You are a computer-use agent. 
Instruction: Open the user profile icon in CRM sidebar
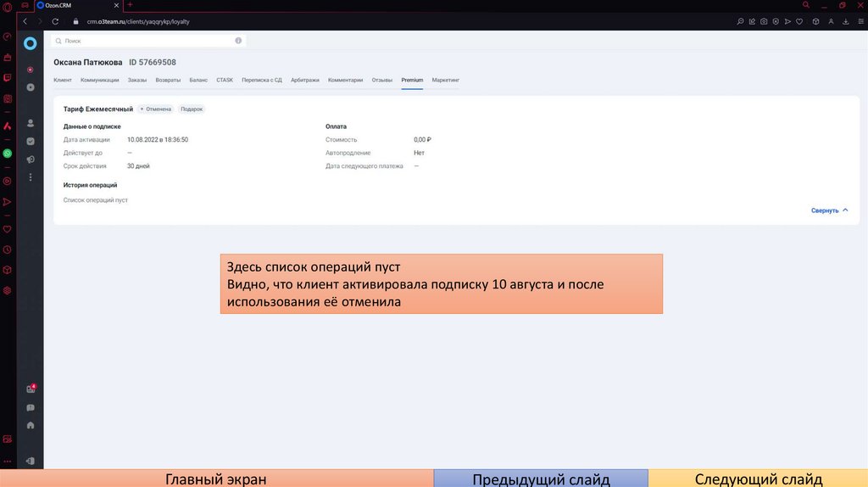coord(31,123)
